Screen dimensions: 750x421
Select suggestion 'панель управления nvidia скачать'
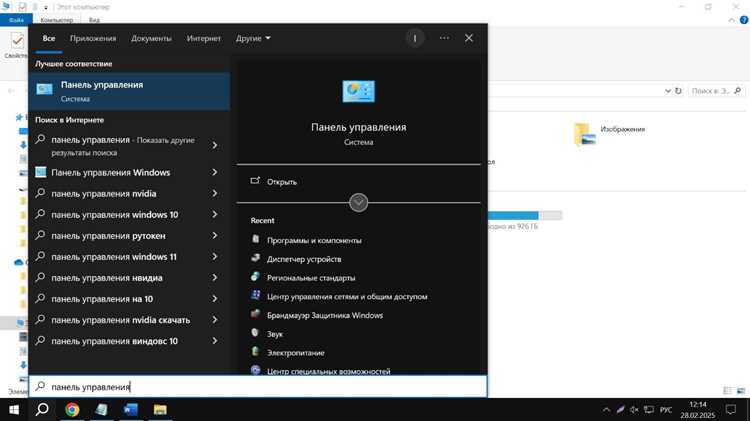click(x=121, y=320)
